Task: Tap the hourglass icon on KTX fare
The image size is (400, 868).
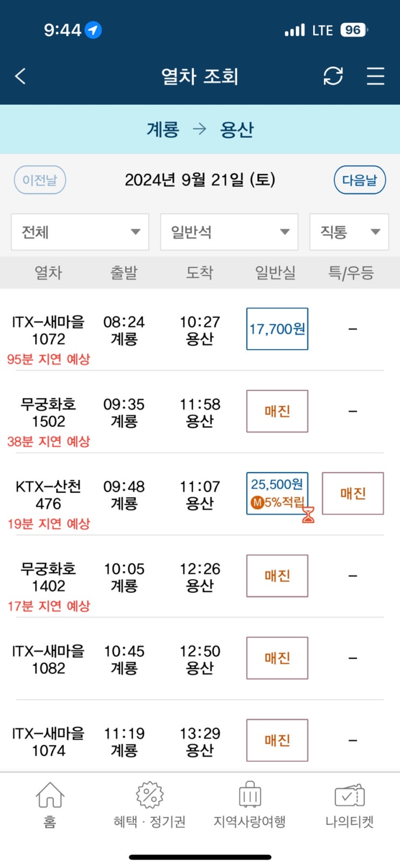Action: tap(308, 515)
